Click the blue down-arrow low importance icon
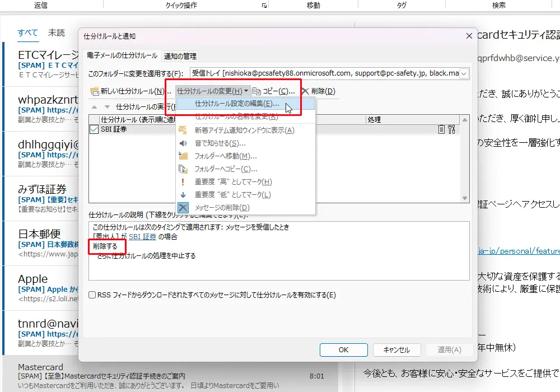 pyautogui.click(x=183, y=194)
